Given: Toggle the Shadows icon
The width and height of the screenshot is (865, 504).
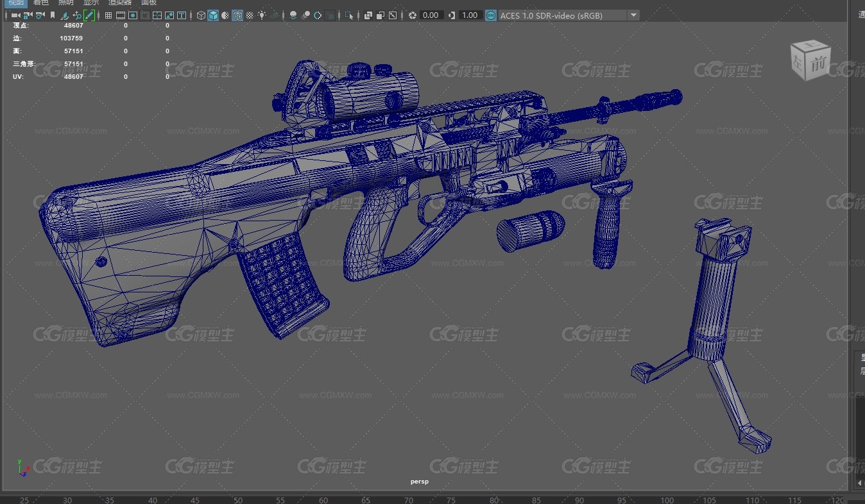Looking at the screenshot, I should (x=275, y=15).
